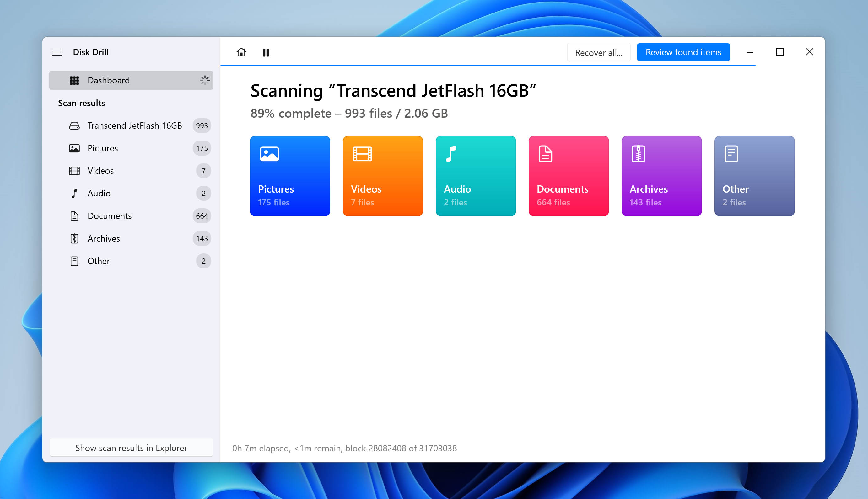Pause the scan using pause icon
The image size is (868, 499).
267,52
